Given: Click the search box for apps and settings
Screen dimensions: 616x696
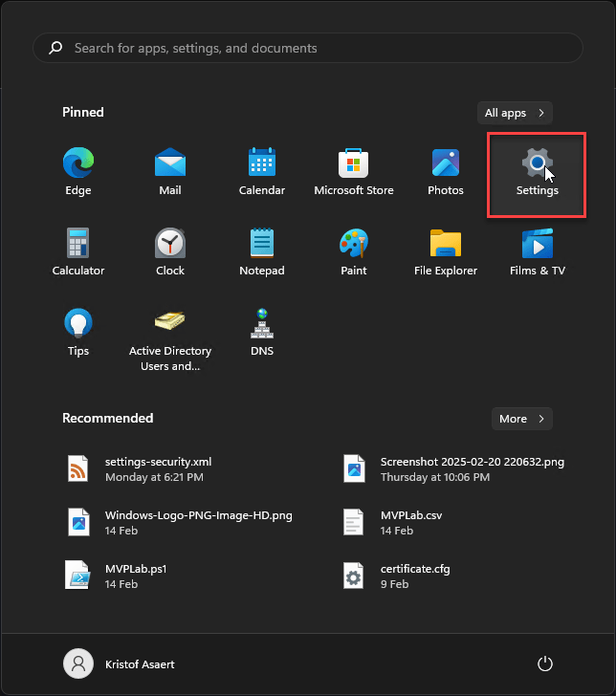Looking at the screenshot, I should pos(308,48).
